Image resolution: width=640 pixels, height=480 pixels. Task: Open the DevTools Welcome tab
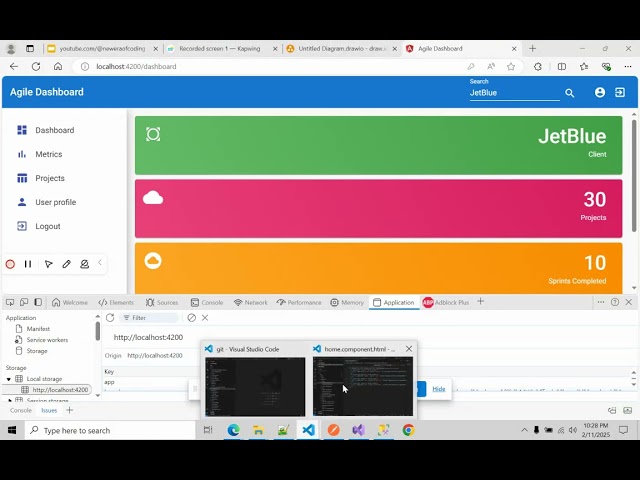click(x=70, y=302)
